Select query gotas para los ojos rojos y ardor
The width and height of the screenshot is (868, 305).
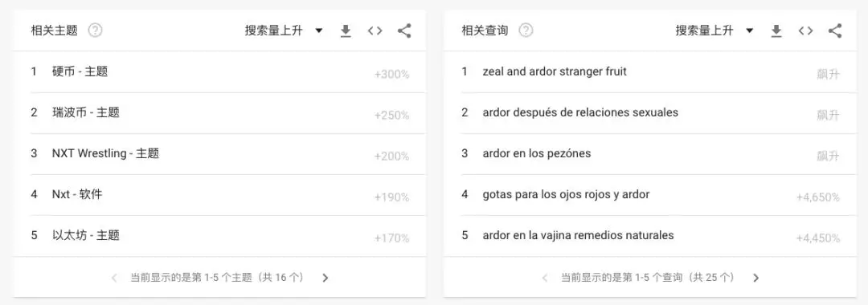(x=650, y=194)
